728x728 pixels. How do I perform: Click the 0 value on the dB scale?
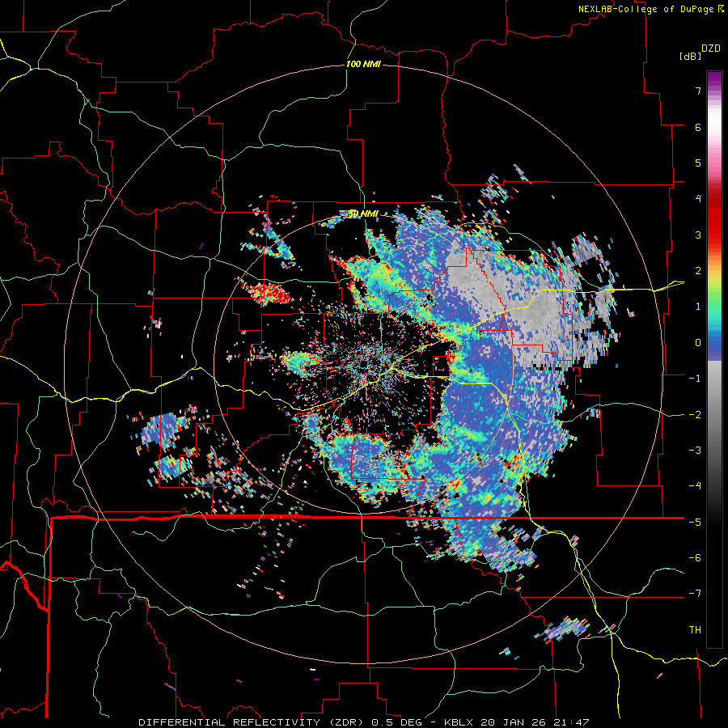[698, 343]
